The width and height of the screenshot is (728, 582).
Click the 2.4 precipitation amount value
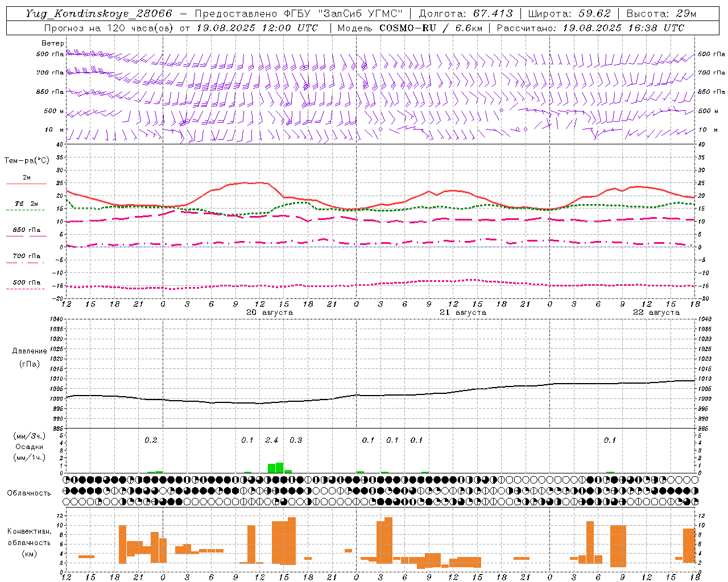click(x=272, y=440)
